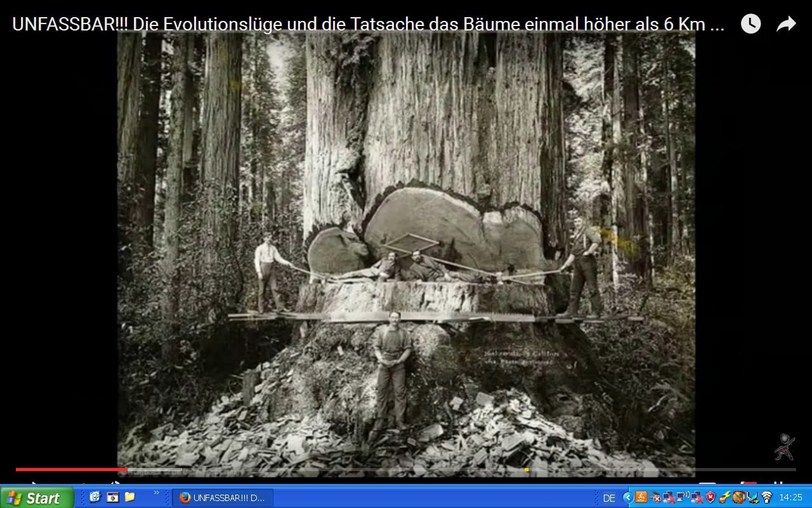The width and height of the screenshot is (812, 508).
Task: Switch to the Firefox UNFASSBAR taskbar button
Action: point(222,497)
